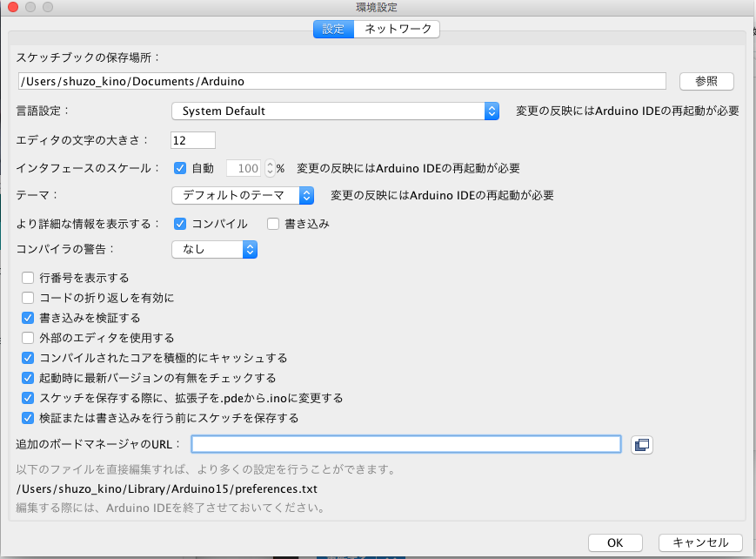Click the 言語設定 System Default dropdown arrows
756x559 pixels.
tap(492, 111)
